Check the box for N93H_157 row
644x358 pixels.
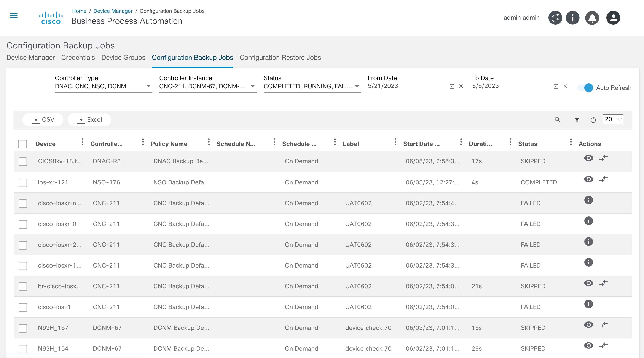tap(23, 328)
